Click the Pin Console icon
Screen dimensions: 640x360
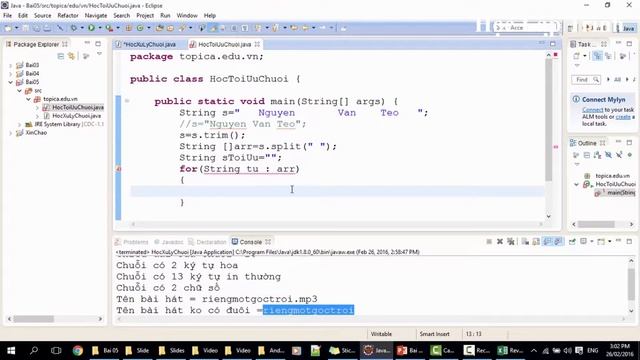[x=572, y=242]
